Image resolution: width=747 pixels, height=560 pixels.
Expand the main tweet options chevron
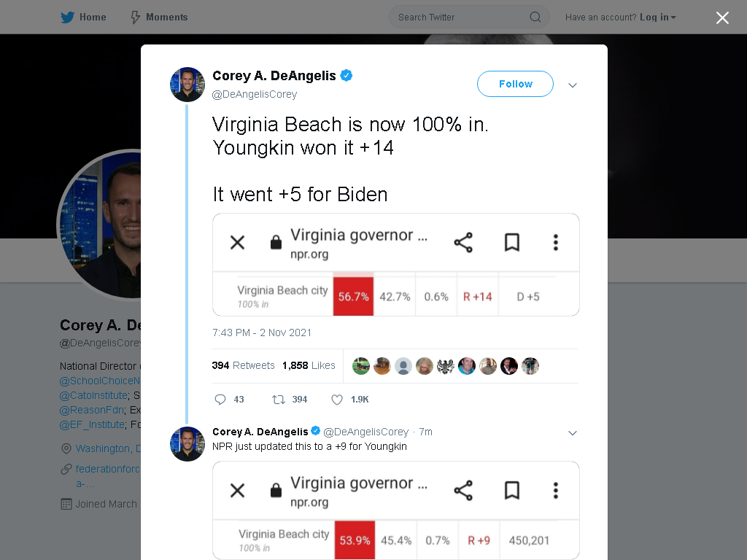pos(572,85)
